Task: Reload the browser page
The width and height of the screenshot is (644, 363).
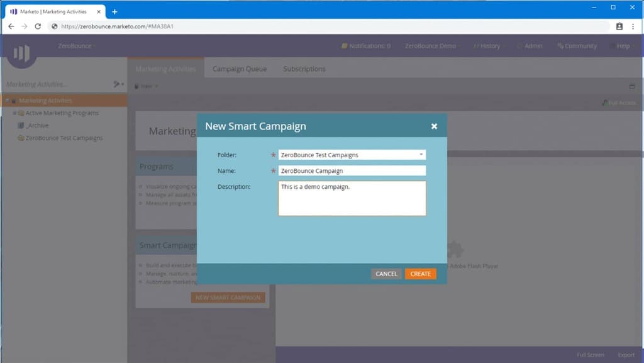Action: (x=38, y=26)
